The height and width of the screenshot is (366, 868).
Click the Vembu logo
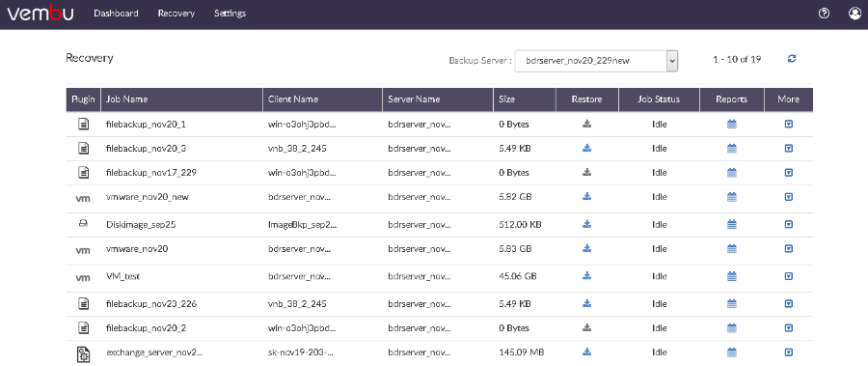(x=40, y=14)
